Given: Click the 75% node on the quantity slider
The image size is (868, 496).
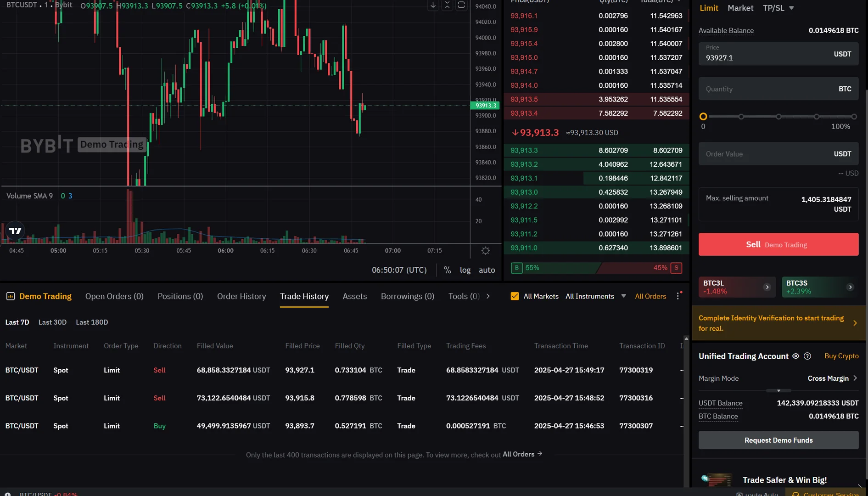Looking at the screenshot, I should pyautogui.click(x=816, y=117).
